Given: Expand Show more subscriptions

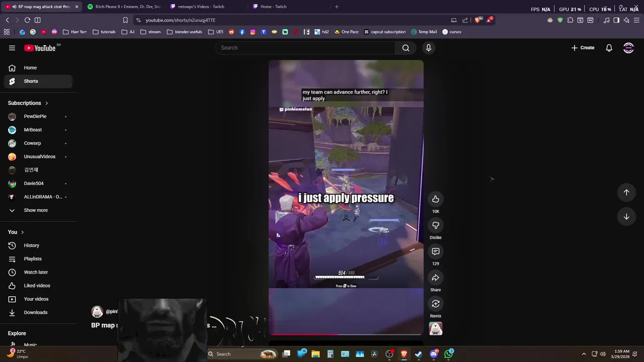Looking at the screenshot, I should tap(36, 210).
